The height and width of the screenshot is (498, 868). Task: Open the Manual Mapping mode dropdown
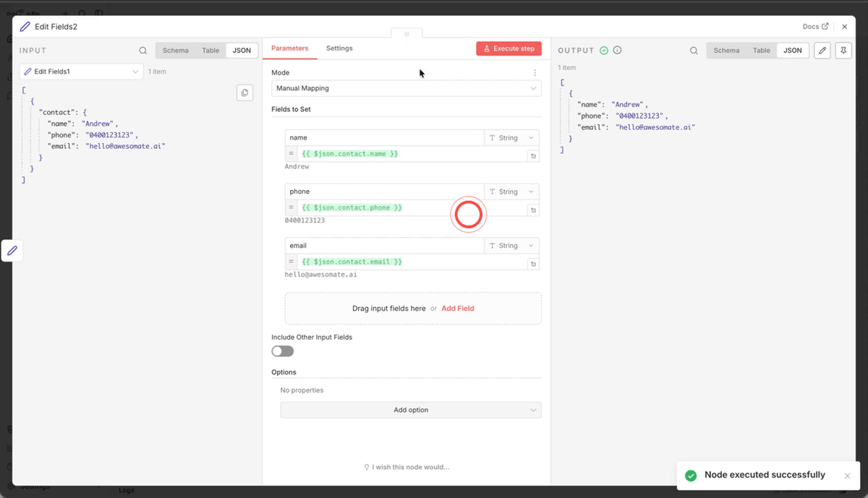(x=407, y=87)
